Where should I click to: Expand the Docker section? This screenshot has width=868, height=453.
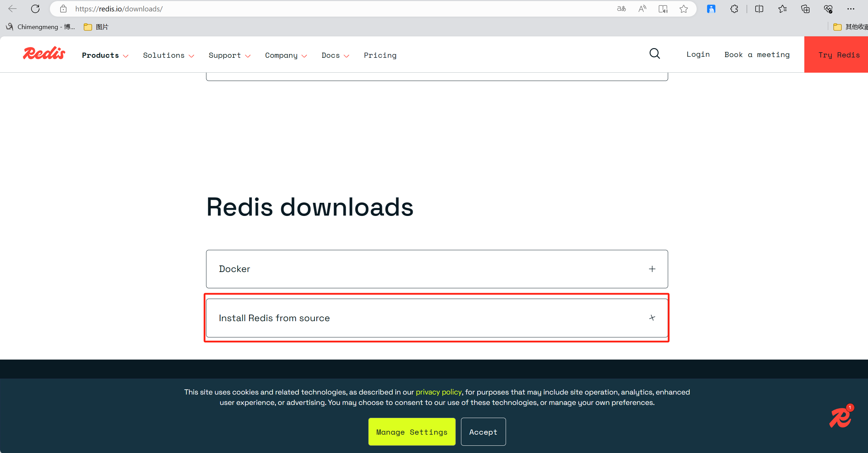(x=437, y=269)
